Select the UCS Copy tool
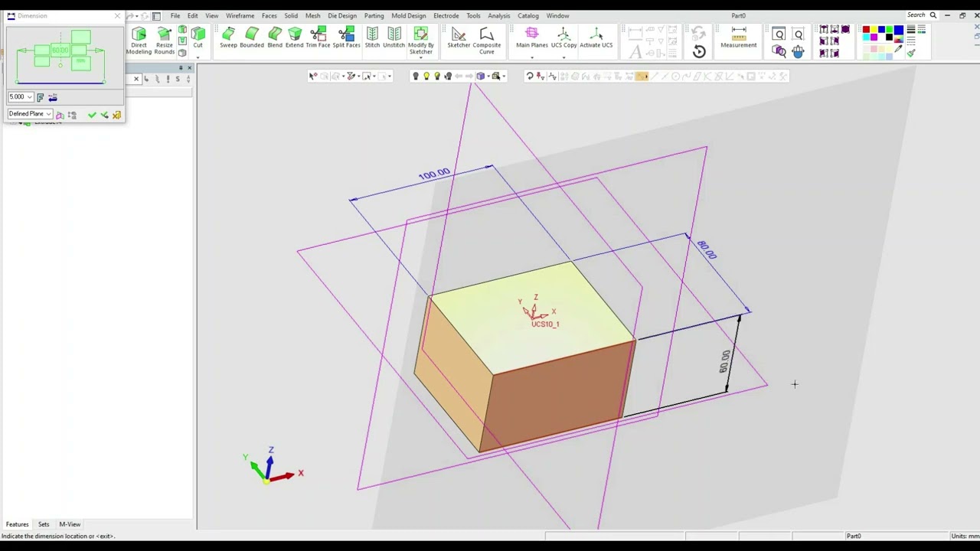This screenshot has width=980, height=551. [564, 37]
